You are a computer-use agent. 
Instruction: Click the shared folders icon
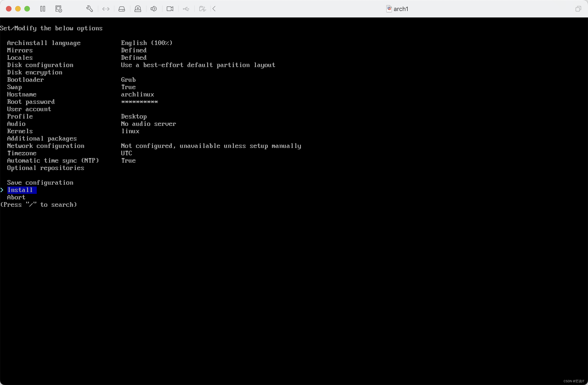(202, 9)
